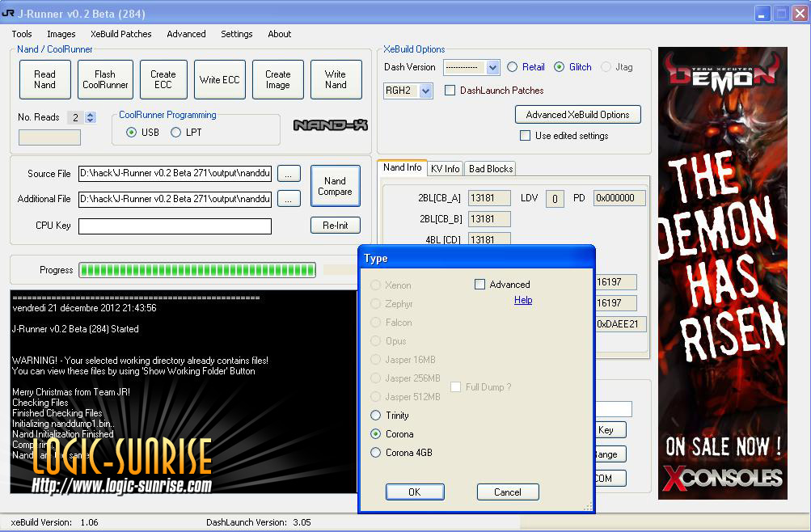
Task: Click the 2BL[CB_B] value 13181
Action: (489, 219)
